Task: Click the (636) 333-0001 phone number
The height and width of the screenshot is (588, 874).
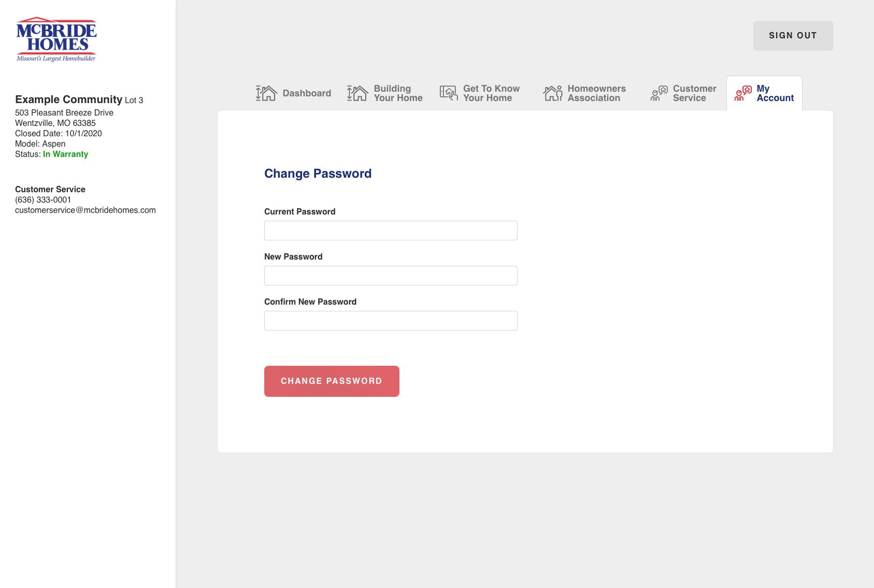Action: 43,200
